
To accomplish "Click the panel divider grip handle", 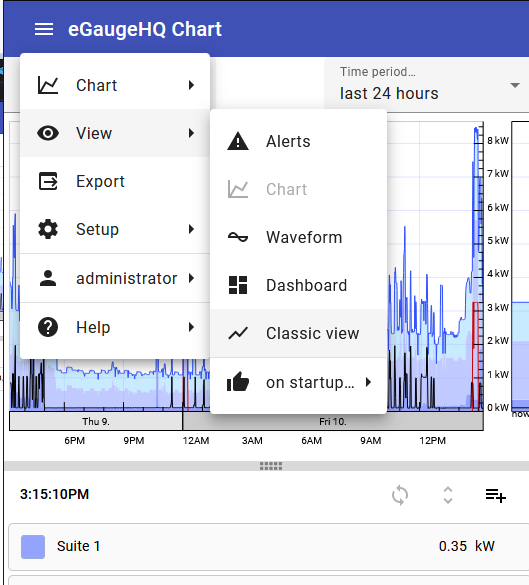I will click(x=271, y=466).
